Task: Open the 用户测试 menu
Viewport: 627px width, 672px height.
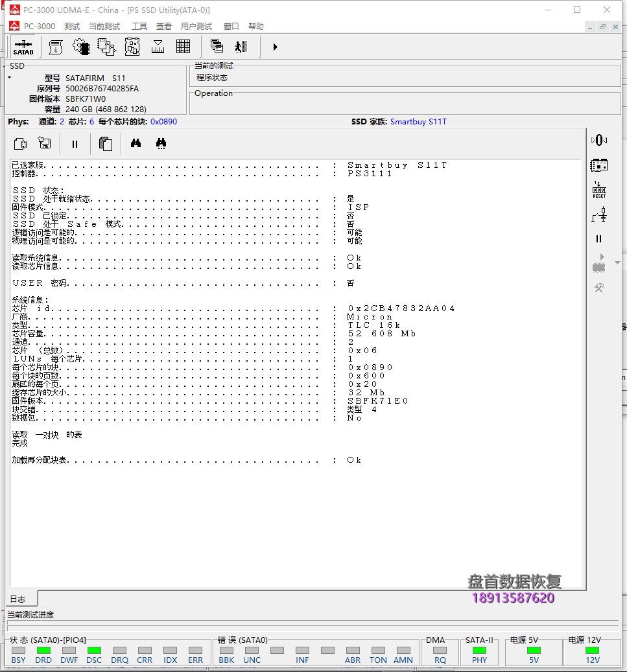Action: coord(196,26)
